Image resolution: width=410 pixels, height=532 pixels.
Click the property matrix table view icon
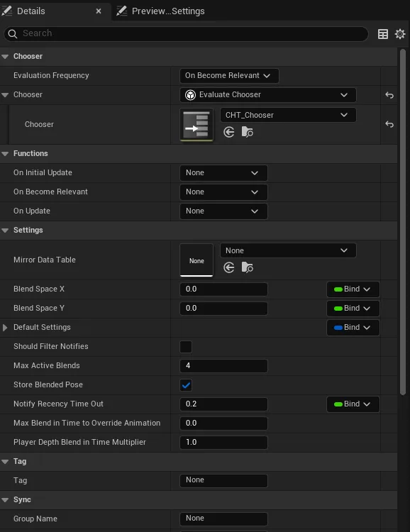(383, 34)
